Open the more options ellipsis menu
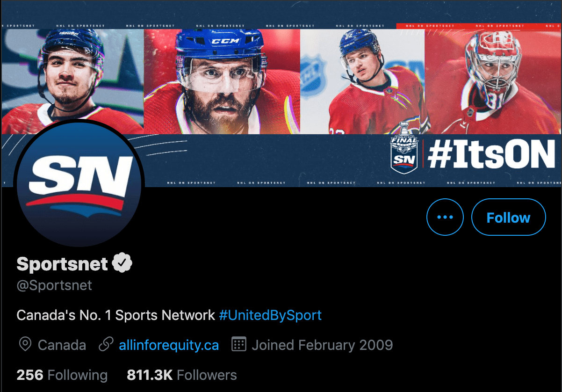 point(445,217)
